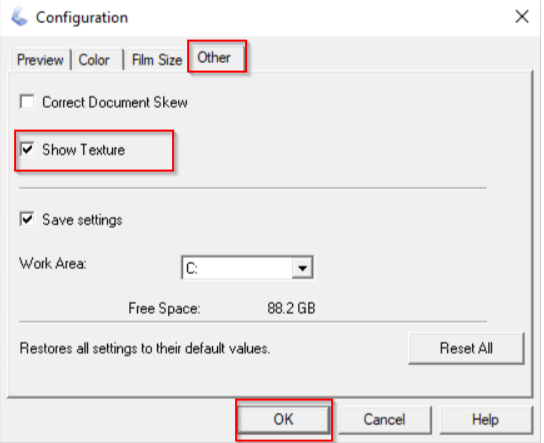544x443 pixels.
Task: Select the Film Size tab
Action: 157,60
